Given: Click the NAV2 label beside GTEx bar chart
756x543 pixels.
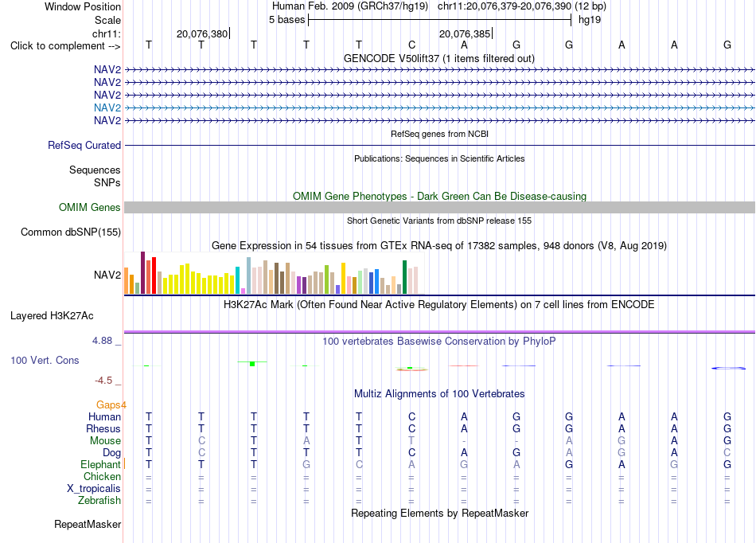Looking at the screenshot, I should 107,275.
